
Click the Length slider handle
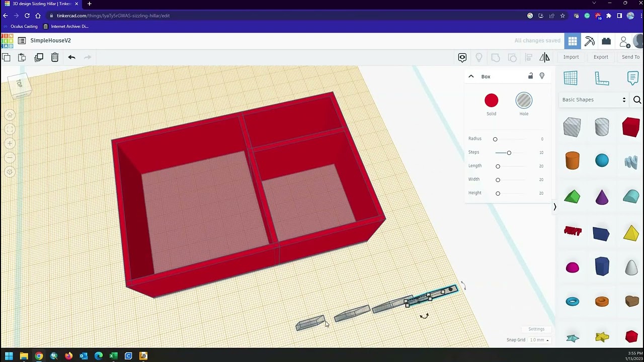tap(498, 166)
